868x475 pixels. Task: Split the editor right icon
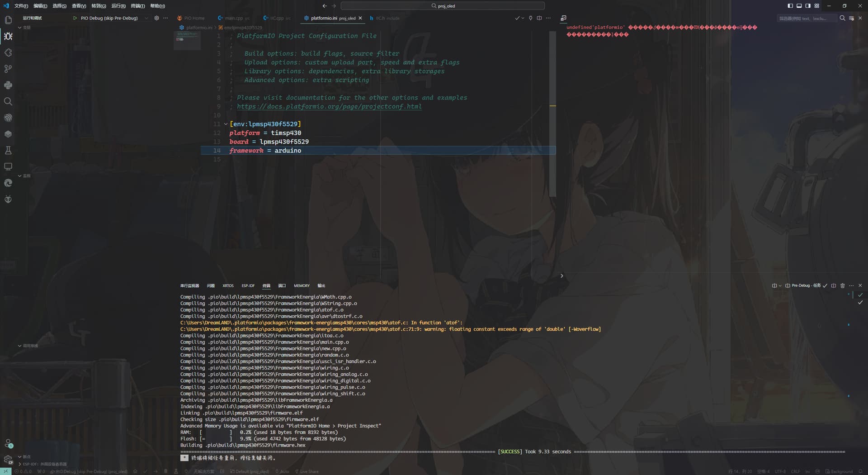coord(539,18)
